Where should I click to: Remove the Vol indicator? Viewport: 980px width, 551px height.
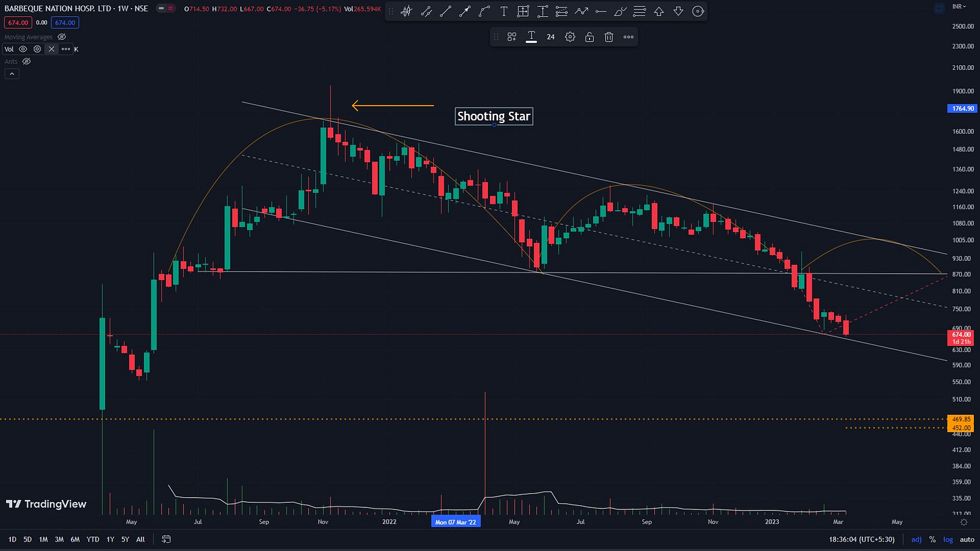51,49
